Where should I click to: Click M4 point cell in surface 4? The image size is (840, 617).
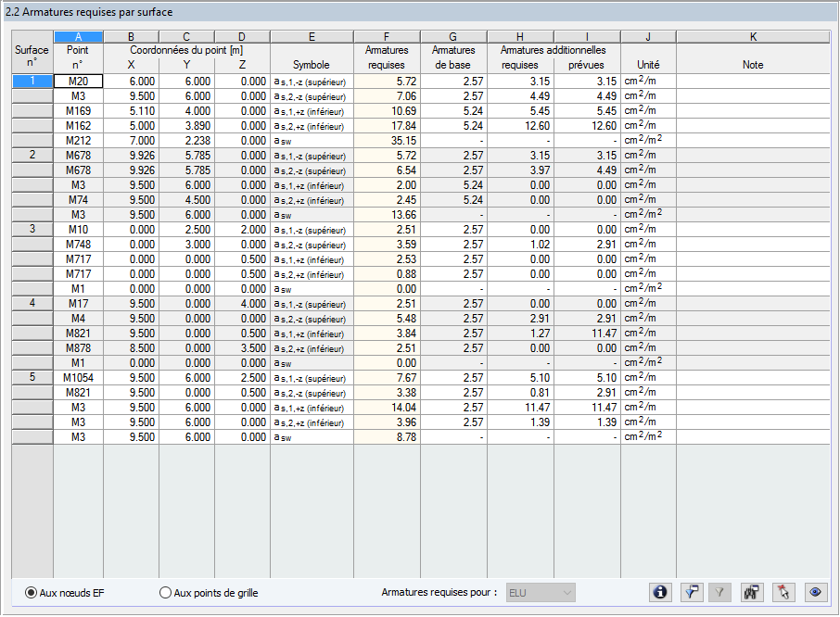[x=78, y=319]
